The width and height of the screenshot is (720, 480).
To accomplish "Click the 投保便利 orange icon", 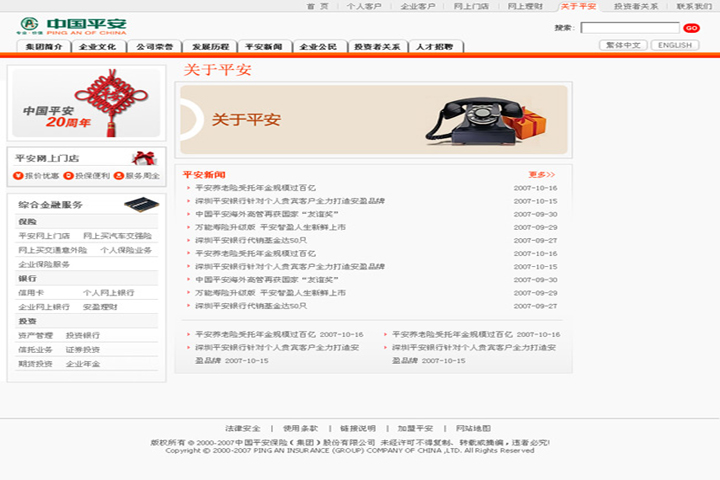I will 68,176.
